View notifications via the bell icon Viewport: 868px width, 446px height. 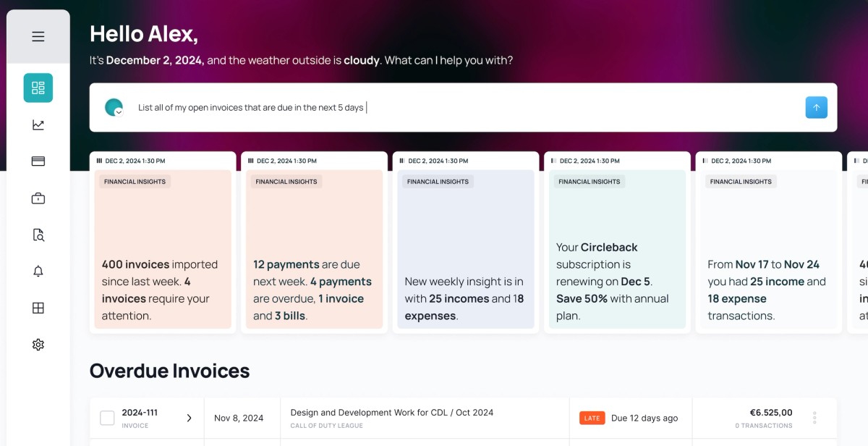point(38,271)
